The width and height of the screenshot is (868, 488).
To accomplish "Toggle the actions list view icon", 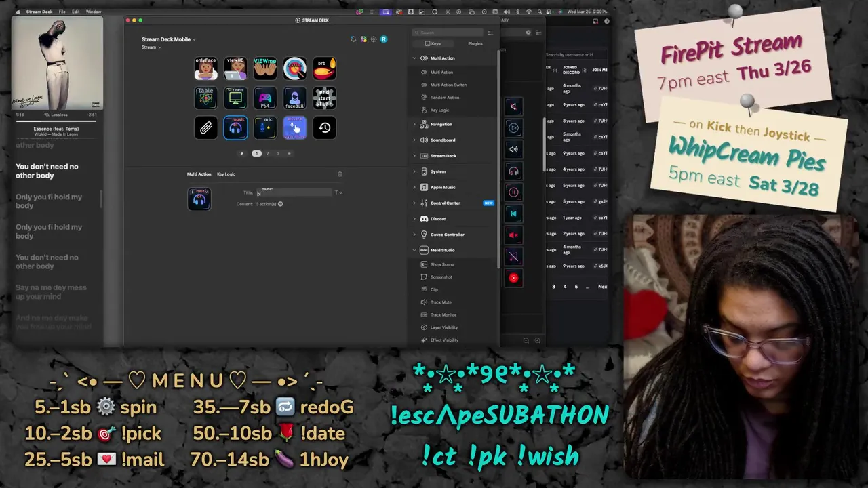I will point(491,33).
